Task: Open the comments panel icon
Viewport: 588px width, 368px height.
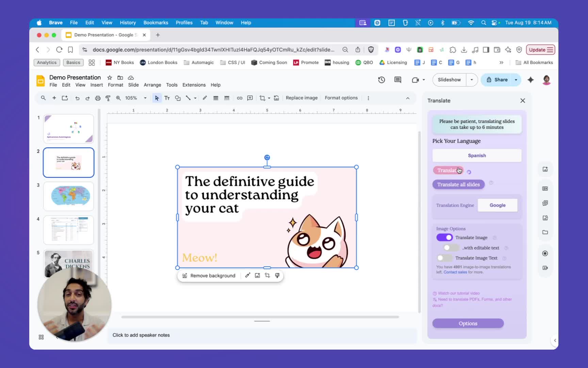Action: (397, 80)
